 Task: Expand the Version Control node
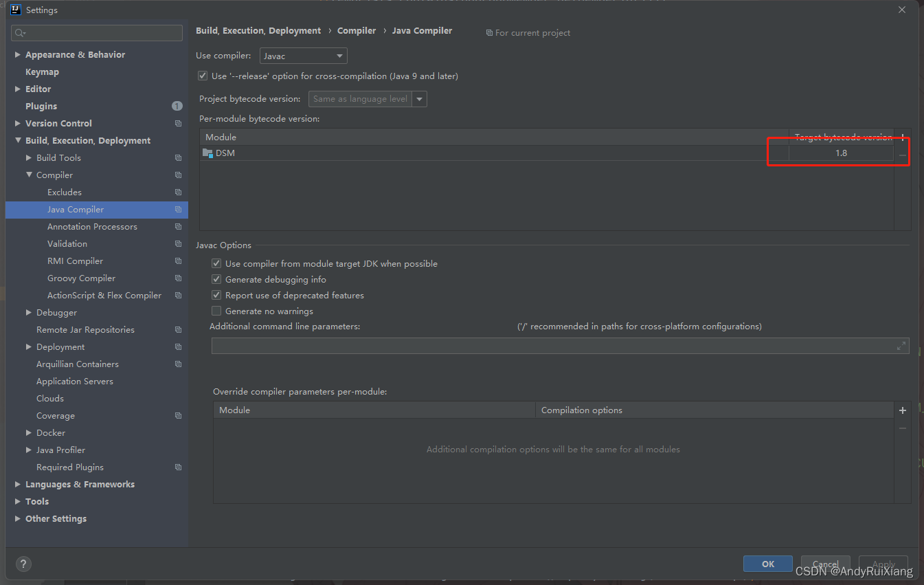[18, 123]
